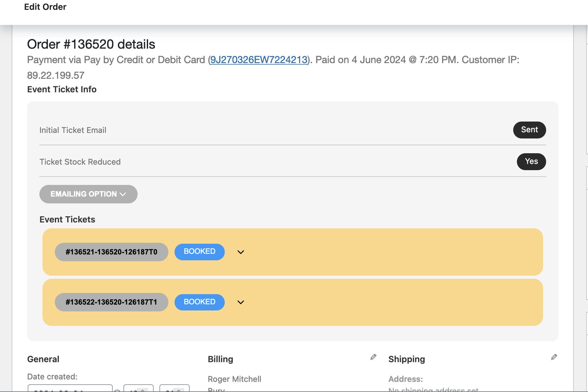Click the Order #136520 details heading
This screenshot has height=392, width=588.
tap(91, 44)
